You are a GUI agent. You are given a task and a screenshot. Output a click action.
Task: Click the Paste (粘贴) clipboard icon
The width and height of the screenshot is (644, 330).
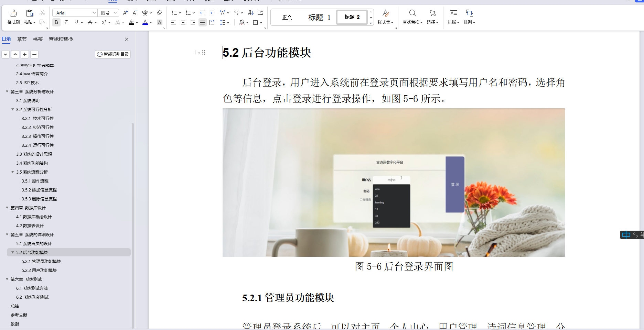tap(30, 13)
